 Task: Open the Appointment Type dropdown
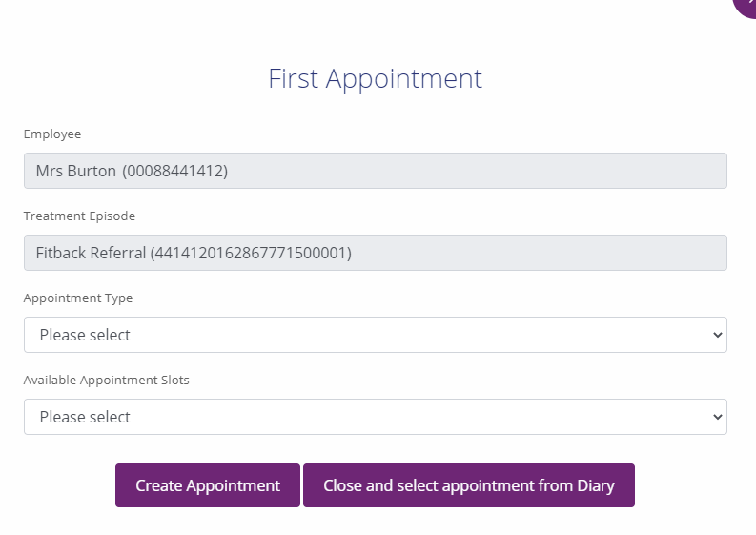tap(375, 335)
